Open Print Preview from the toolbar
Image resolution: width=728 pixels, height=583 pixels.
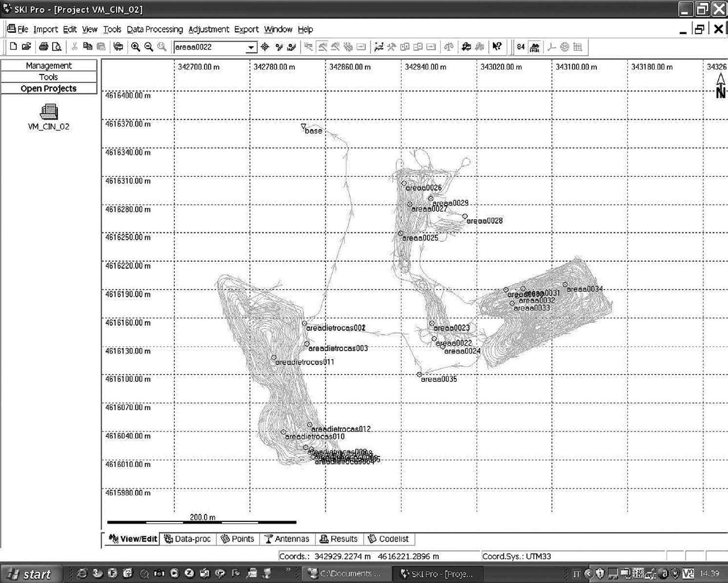tap(57, 46)
